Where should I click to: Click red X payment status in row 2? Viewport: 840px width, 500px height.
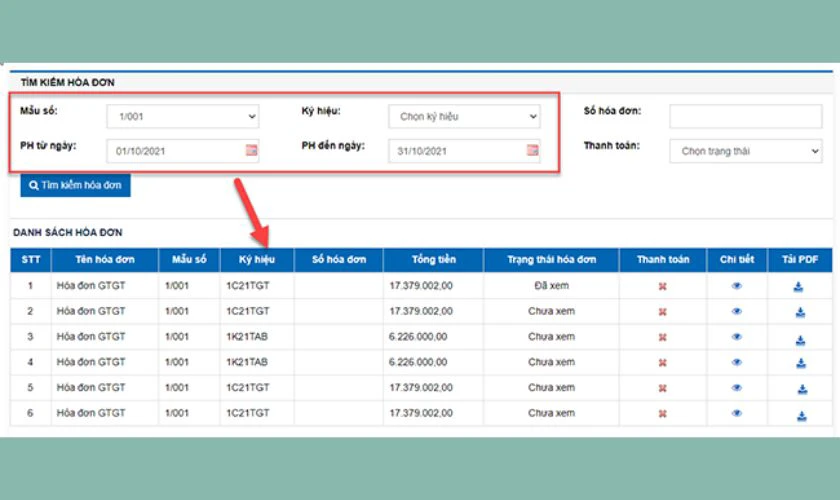(662, 311)
